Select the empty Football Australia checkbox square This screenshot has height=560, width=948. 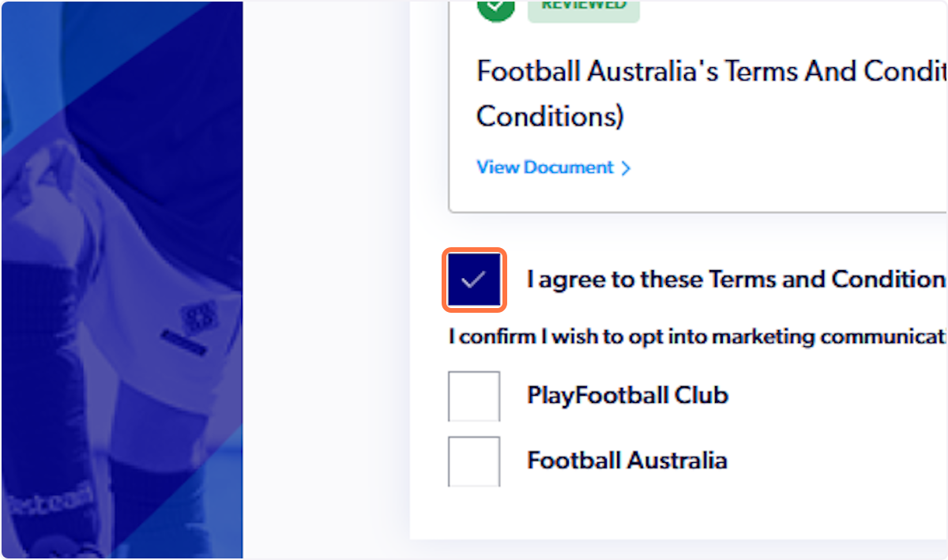click(473, 460)
